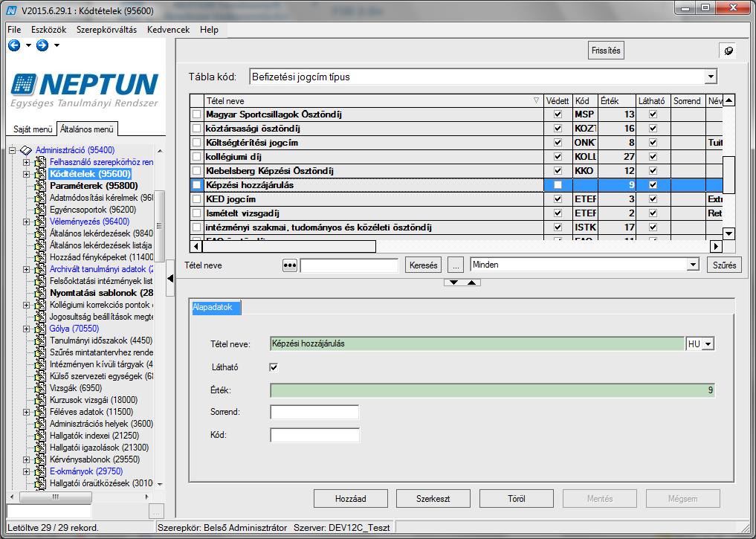Viewport: 756px width, 539px height.
Task: Switch to the Saját menü tab
Action: click(32, 129)
